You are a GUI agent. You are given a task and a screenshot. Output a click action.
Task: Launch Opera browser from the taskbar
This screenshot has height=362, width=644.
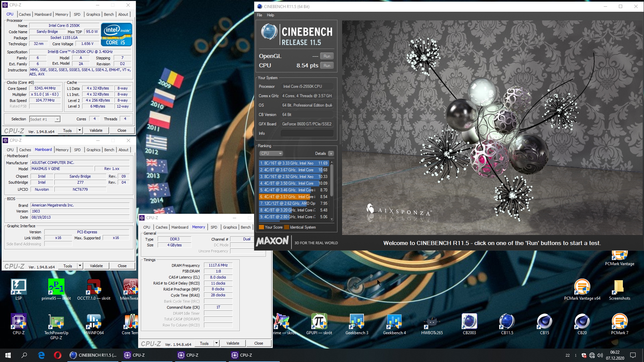point(57,355)
